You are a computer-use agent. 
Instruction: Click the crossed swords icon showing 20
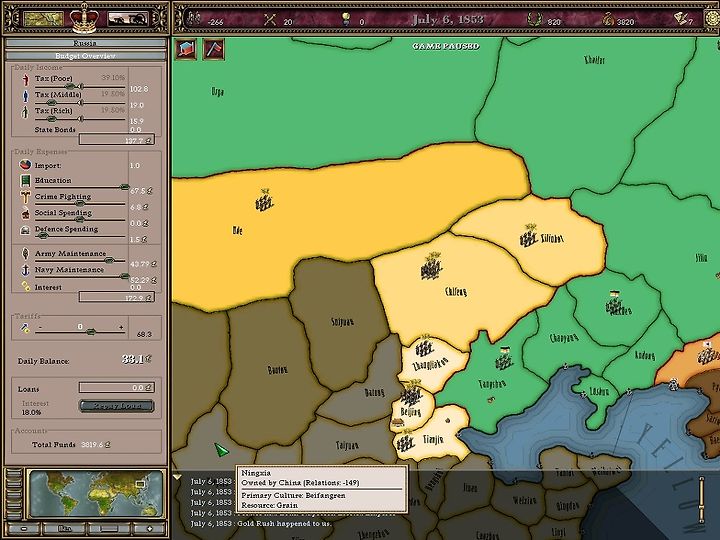pyautogui.click(x=270, y=19)
